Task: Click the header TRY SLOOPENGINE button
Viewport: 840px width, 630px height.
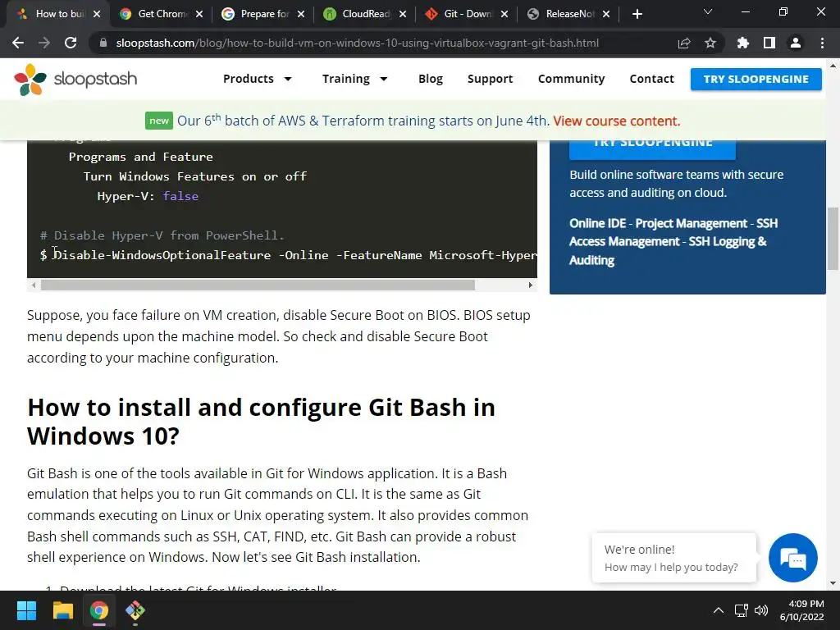Action: 756,80
